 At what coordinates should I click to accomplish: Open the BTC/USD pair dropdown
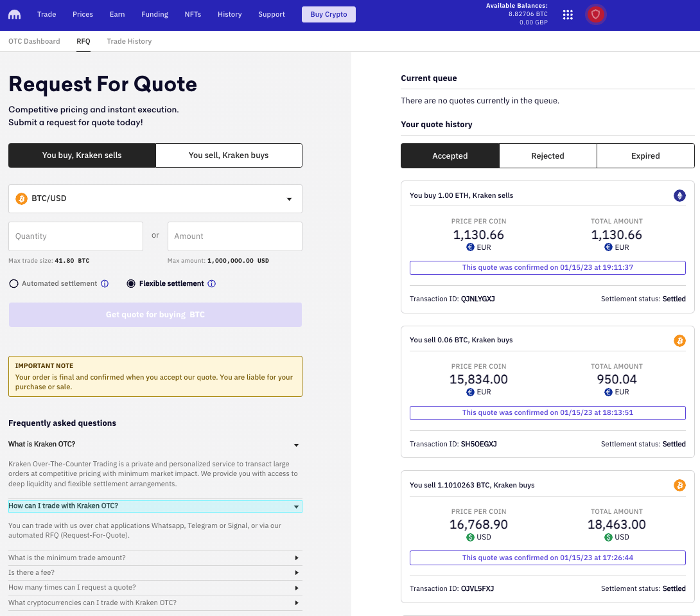[x=155, y=199]
